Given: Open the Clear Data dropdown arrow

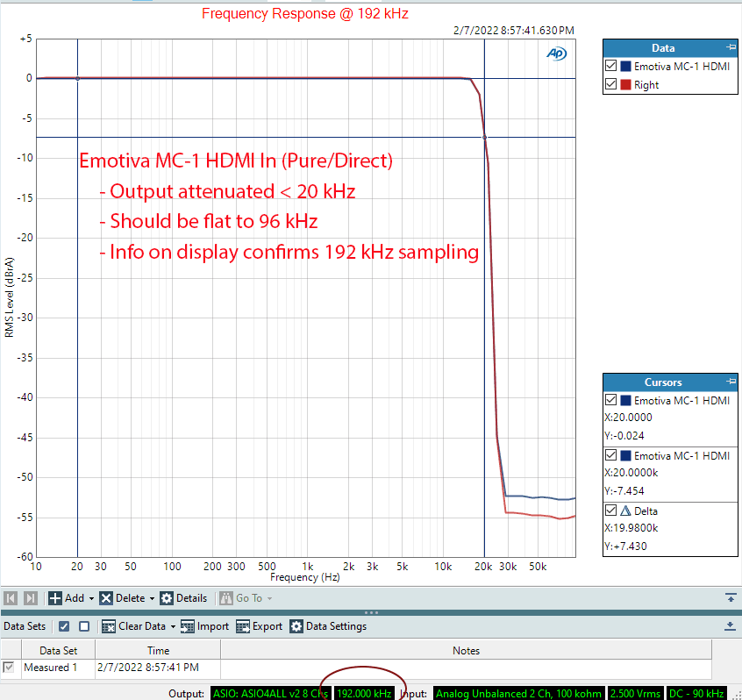Looking at the screenshot, I should [173, 626].
